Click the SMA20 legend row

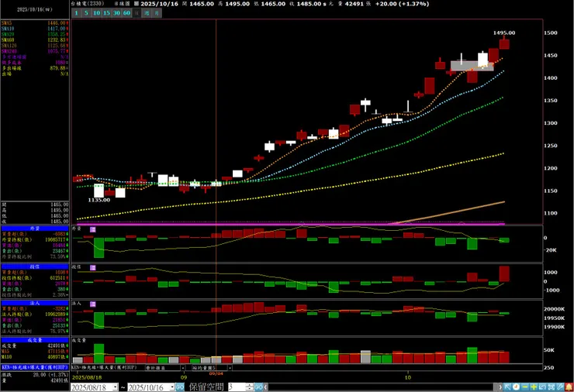click(35, 34)
